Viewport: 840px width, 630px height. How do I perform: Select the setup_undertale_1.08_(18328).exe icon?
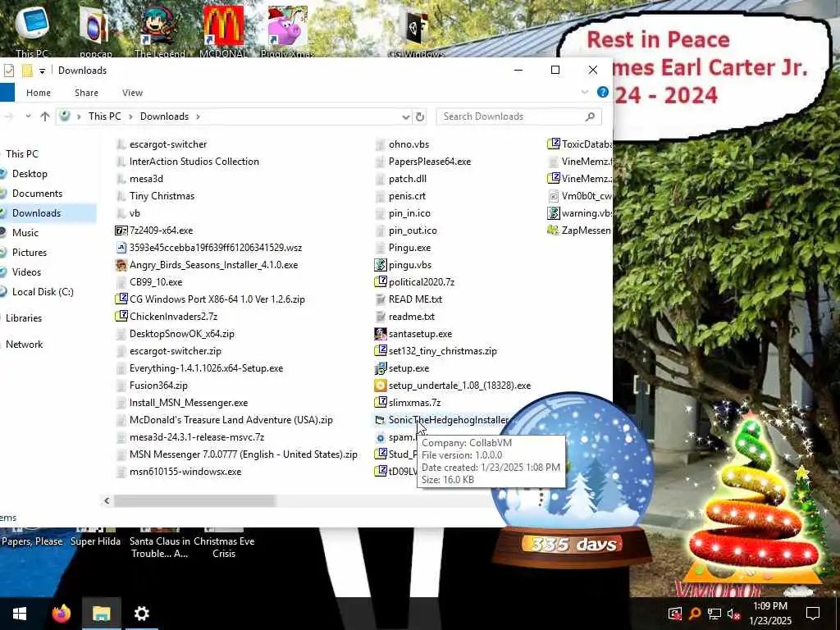pyautogui.click(x=381, y=386)
